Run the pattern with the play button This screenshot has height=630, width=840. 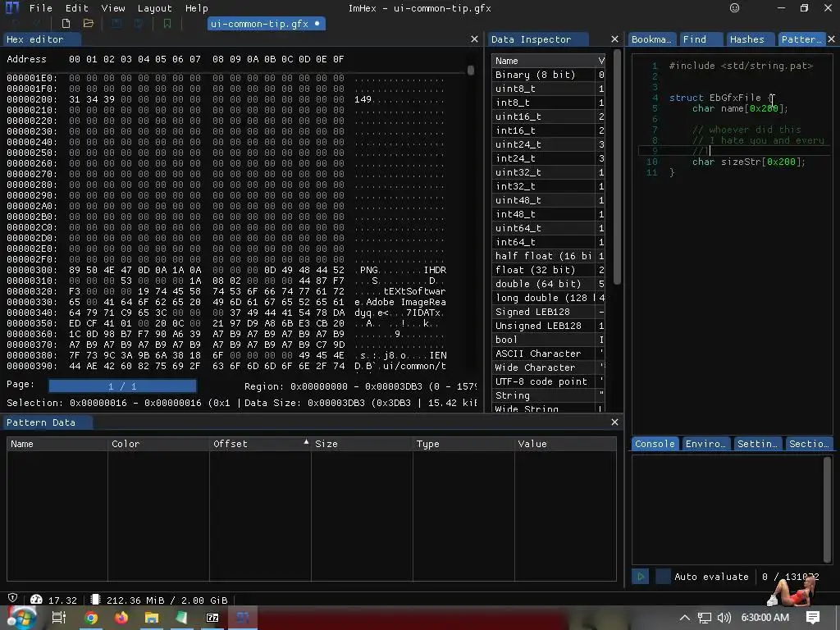pyautogui.click(x=640, y=577)
